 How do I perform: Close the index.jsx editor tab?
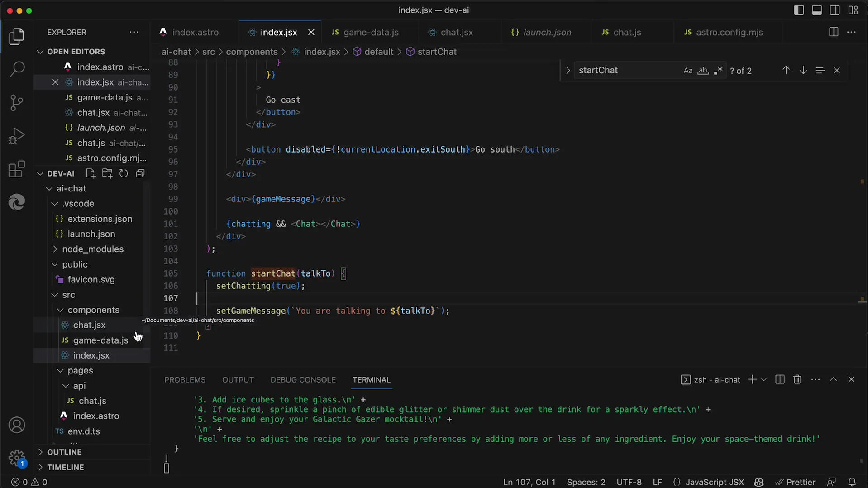(x=311, y=32)
